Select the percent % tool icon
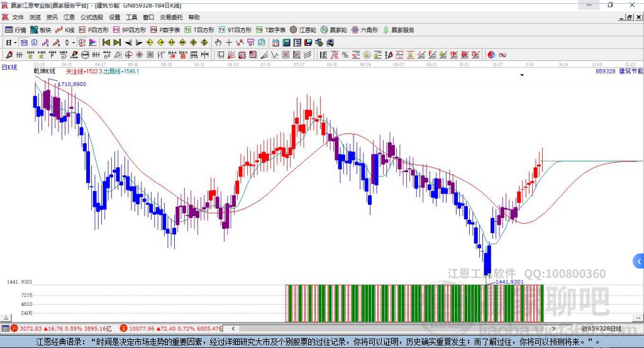Image resolution: width=644 pixels, height=348 pixels. click(345, 55)
